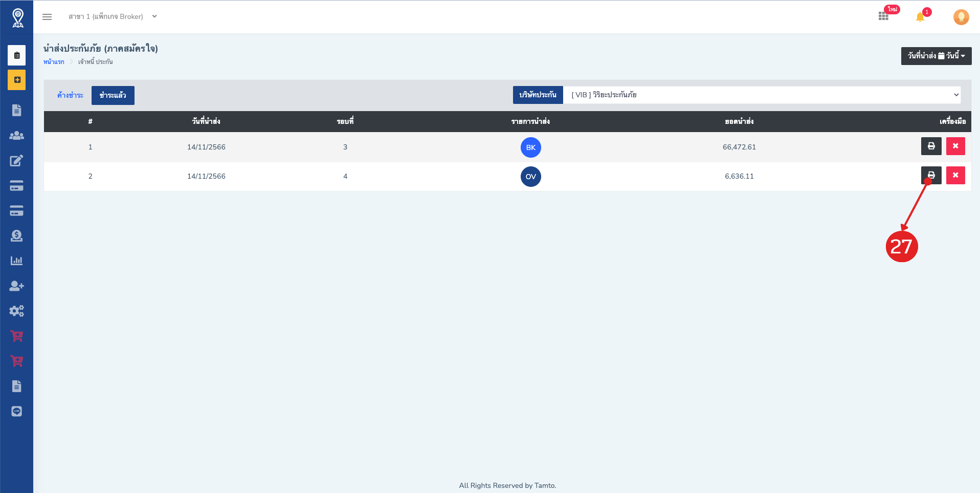The image size is (980, 493).
Task: Click the Tamto logo in the sidebar
Action: click(18, 17)
